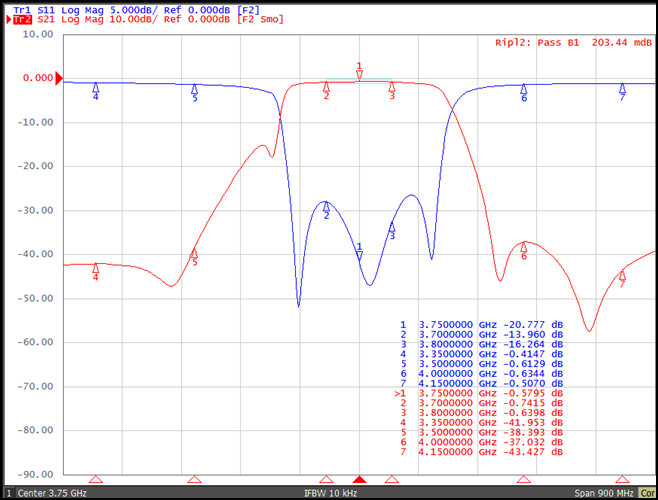Select red marker row -0.6398 dB
This screenshot has width=658, height=500.
tap(481, 413)
